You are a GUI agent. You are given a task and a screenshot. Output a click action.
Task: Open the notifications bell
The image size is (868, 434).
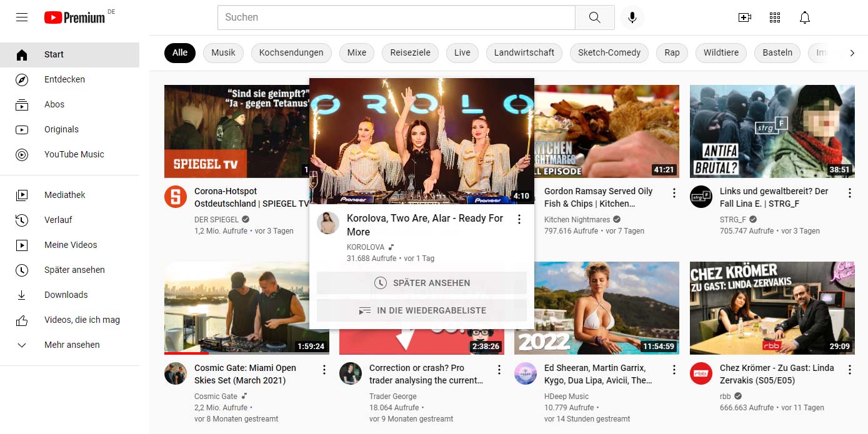pyautogui.click(x=805, y=17)
